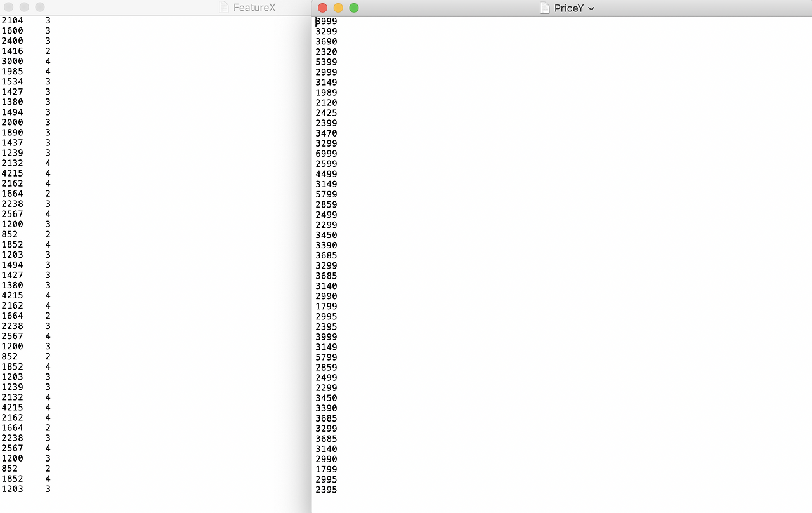
Task: Close the PriceY window
Action: pos(322,8)
